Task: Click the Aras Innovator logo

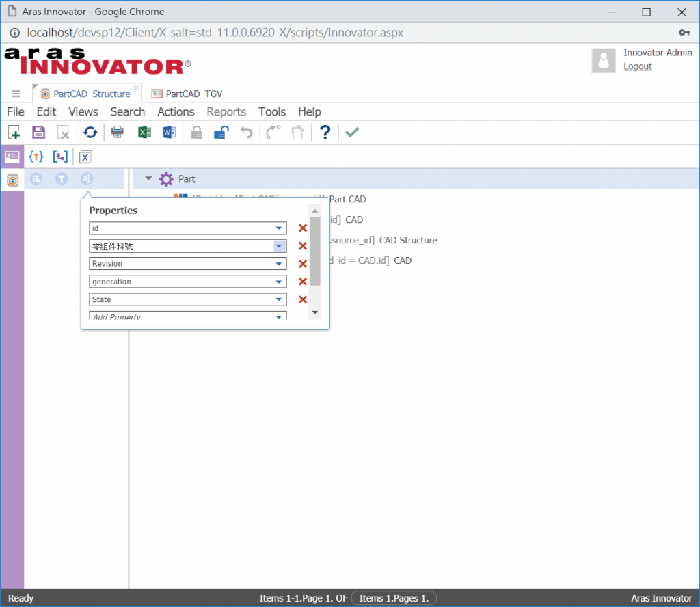Action: point(97,62)
